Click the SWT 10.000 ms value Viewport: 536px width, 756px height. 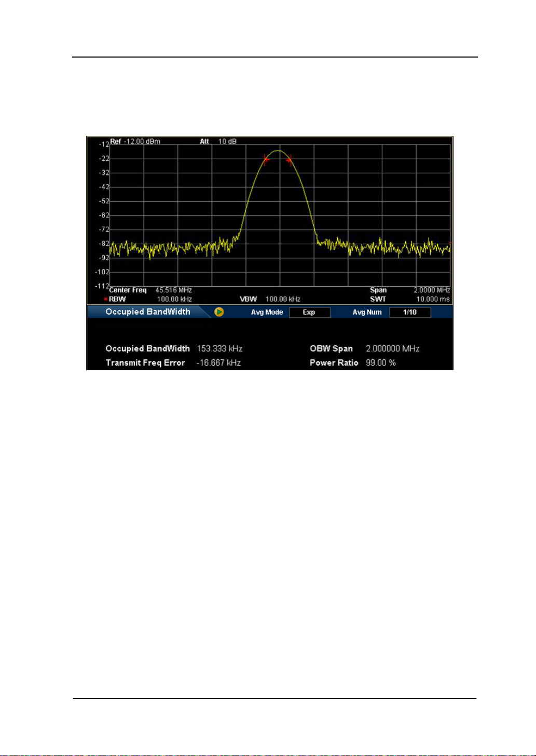click(433, 299)
